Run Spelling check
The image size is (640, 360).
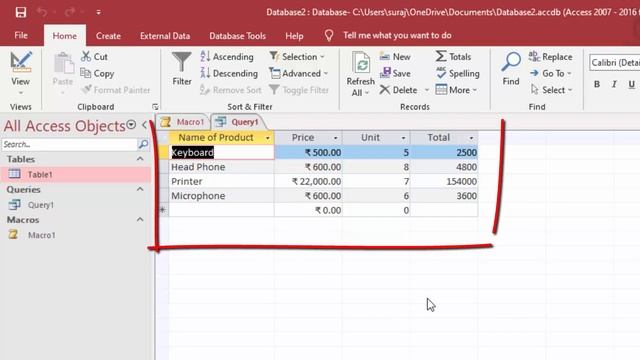click(x=458, y=73)
